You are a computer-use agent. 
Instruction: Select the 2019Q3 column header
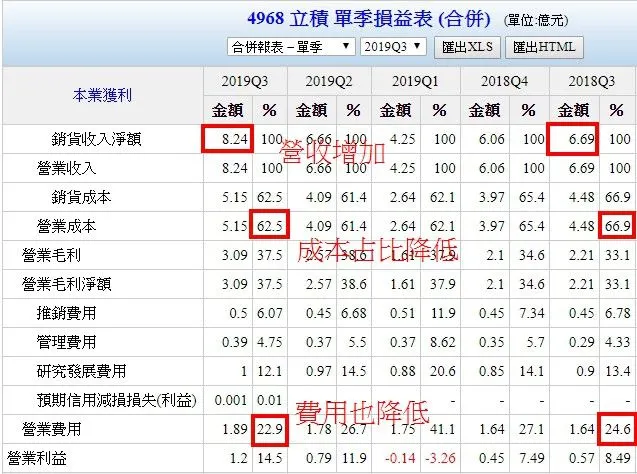pos(245,81)
